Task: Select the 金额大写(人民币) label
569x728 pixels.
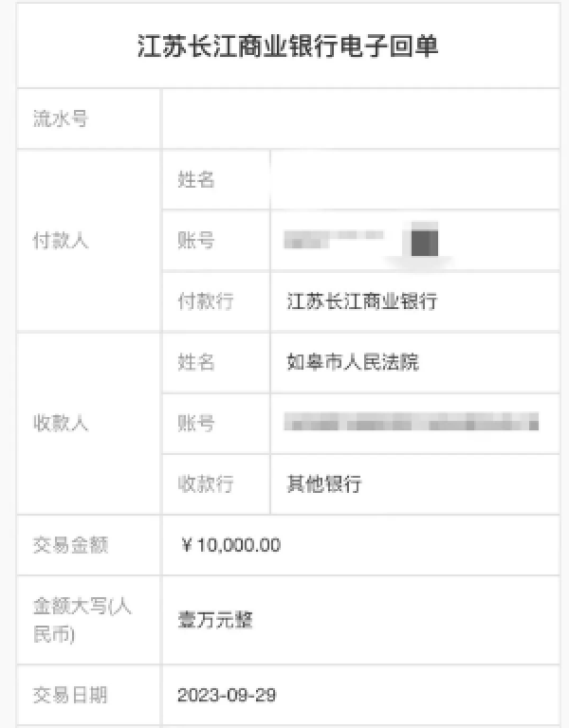Action: (x=82, y=620)
